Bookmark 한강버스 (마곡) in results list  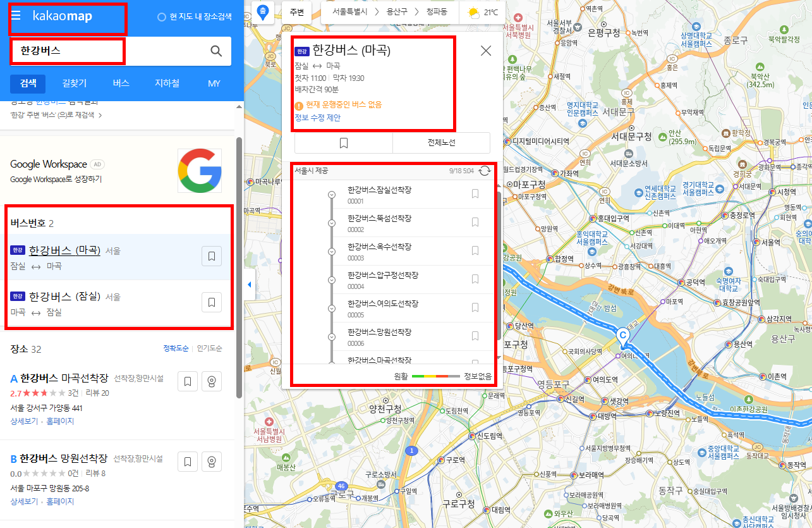(212, 257)
